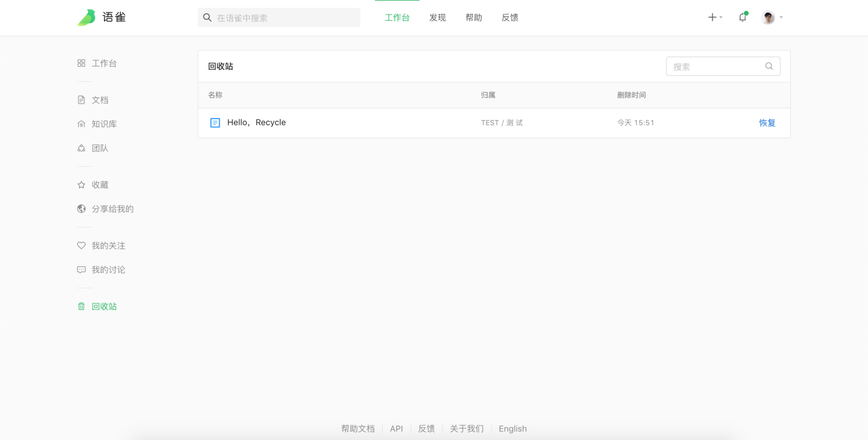The height and width of the screenshot is (440, 868).
Task: Open 我的讨论 in the sidebar
Action: (x=108, y=270)
